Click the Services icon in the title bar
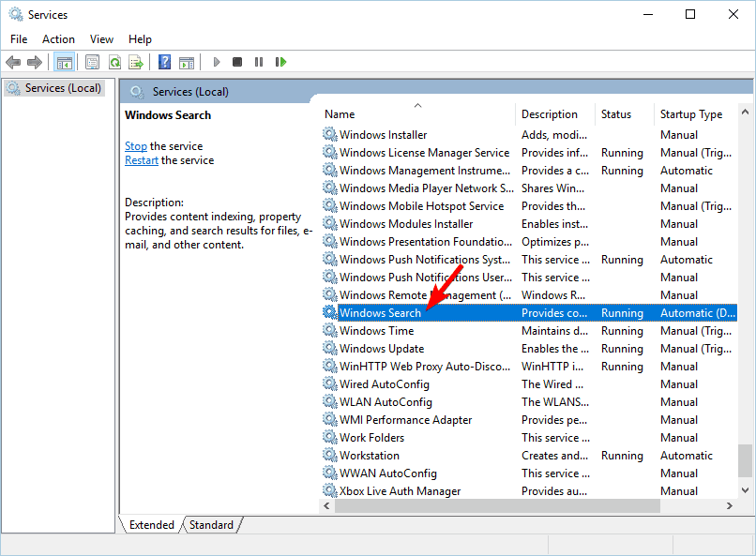 16,14
